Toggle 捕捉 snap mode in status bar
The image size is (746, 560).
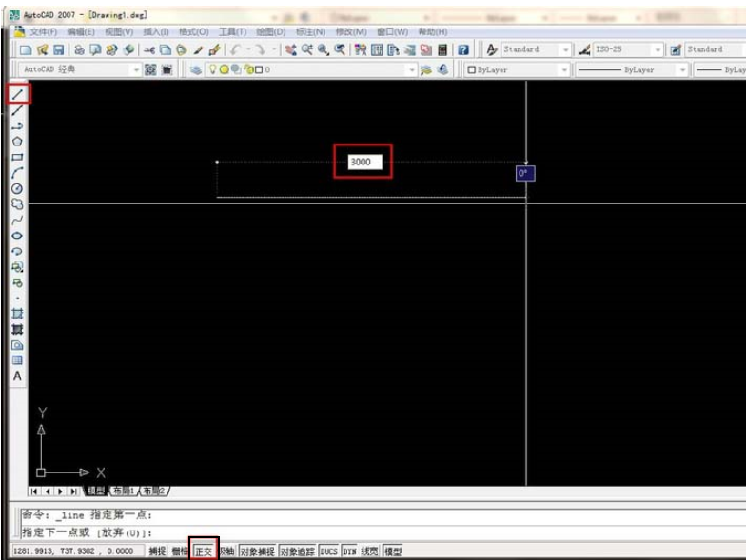tap(157, 551)
